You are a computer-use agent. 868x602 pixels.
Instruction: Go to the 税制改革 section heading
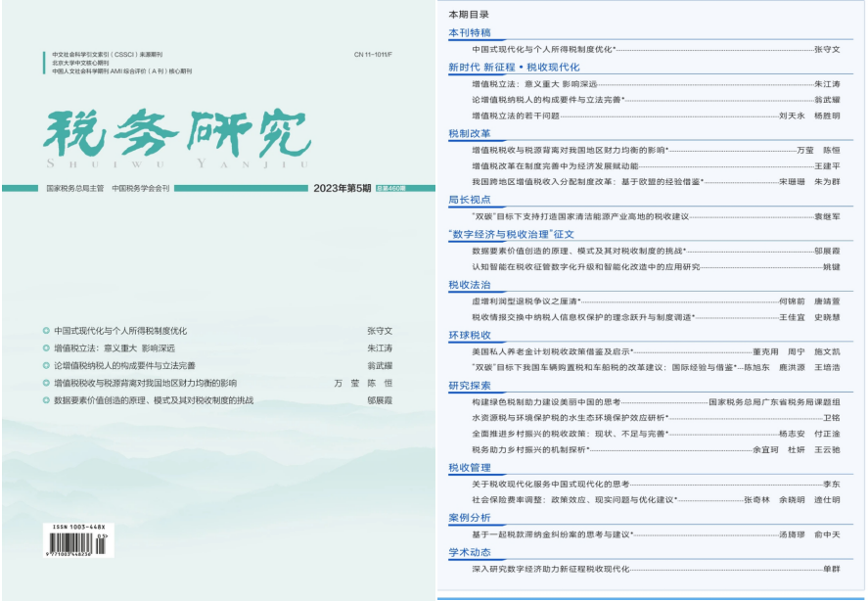(469, 133)
